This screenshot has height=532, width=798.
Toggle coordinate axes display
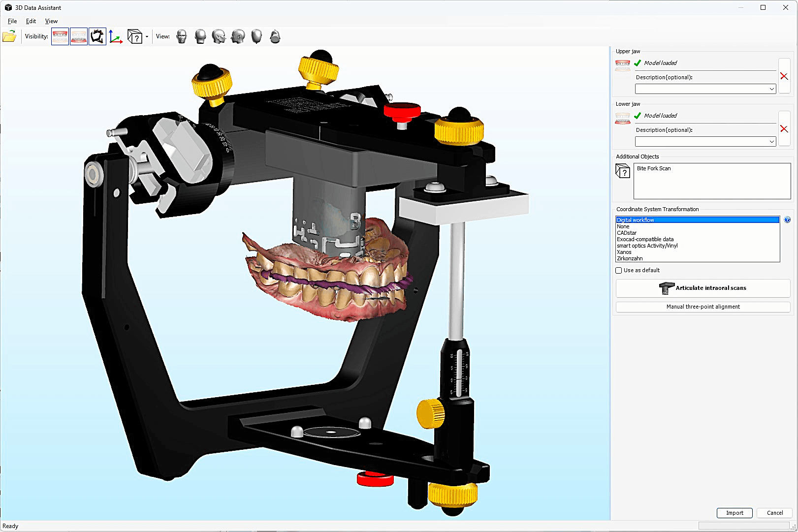point(116,36)
